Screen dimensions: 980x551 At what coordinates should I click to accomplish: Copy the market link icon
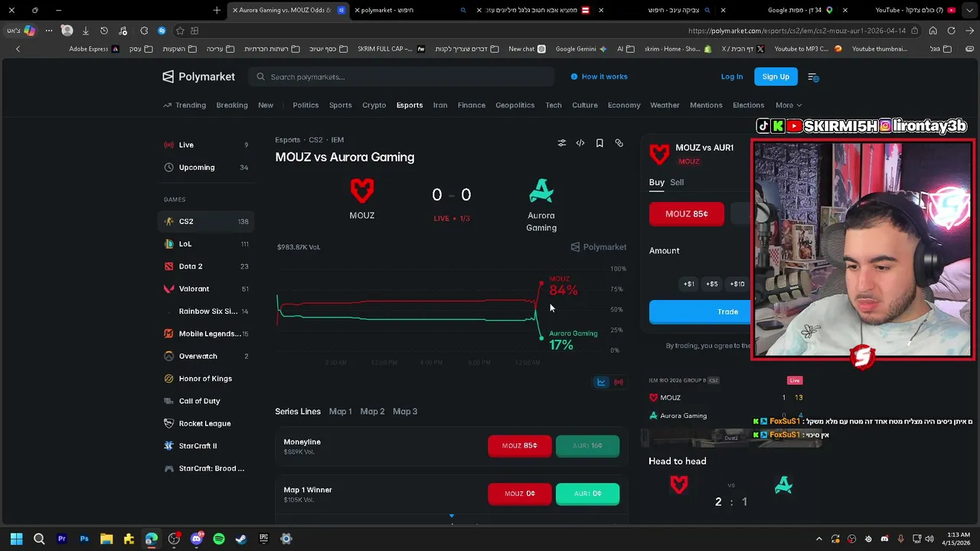619,143
